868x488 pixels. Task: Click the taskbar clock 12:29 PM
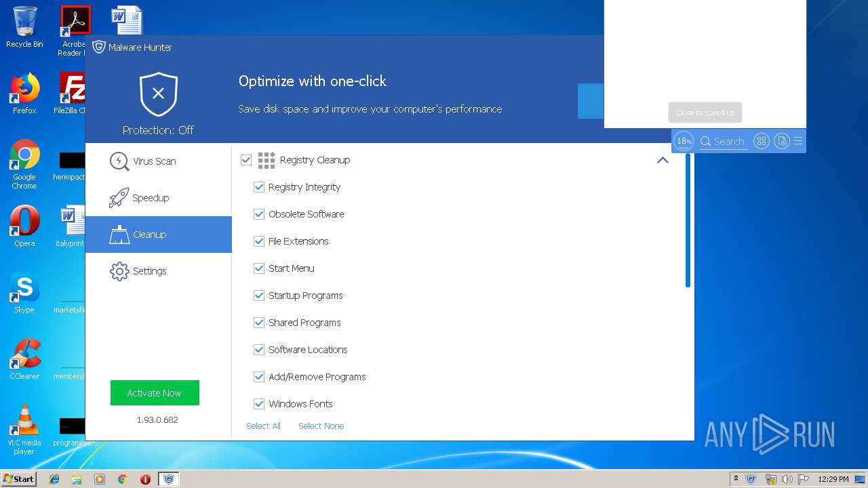pos(833,479)
